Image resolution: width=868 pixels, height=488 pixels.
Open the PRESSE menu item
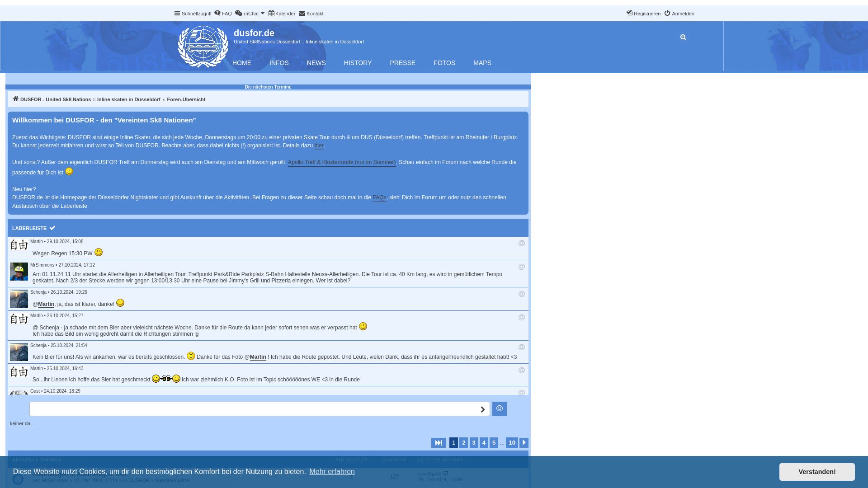click(402, 63)
